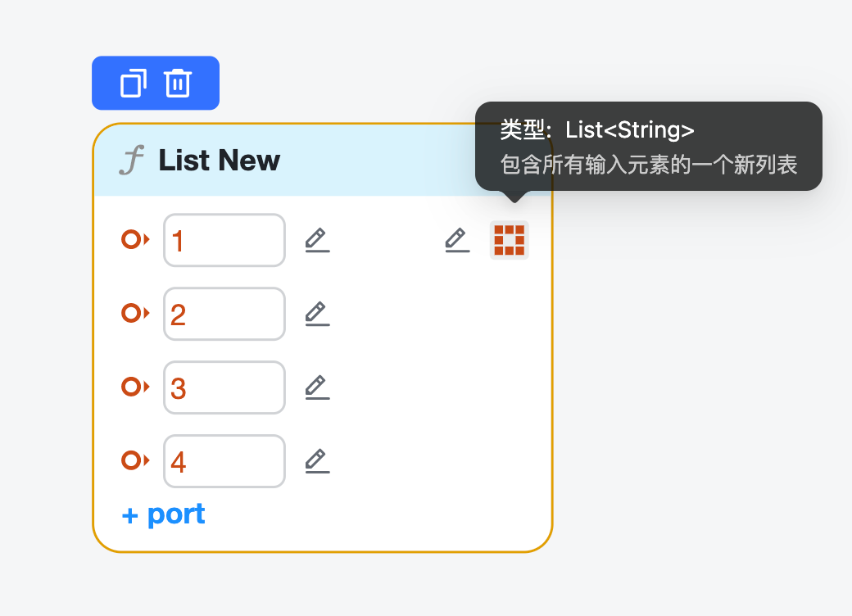Click the first input port connector
Viewport: 852px width, 616px height.
pyautogui.click(x=134, y=240)
